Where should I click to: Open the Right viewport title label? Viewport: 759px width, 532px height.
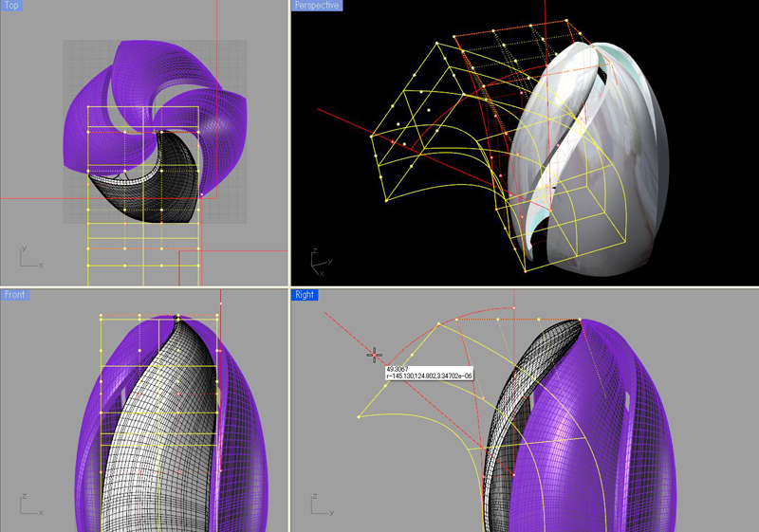click(305, 295)
